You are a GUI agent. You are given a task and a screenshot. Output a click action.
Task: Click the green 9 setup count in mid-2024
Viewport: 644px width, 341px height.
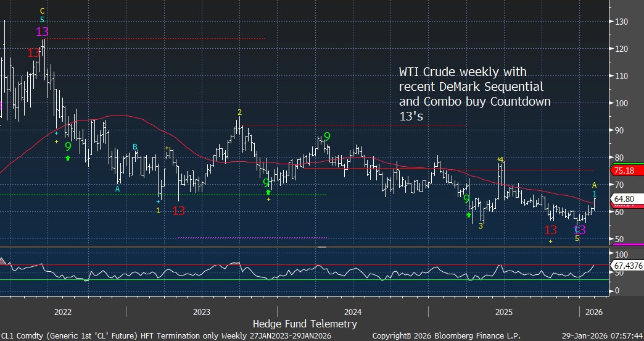tap(327, 137)
